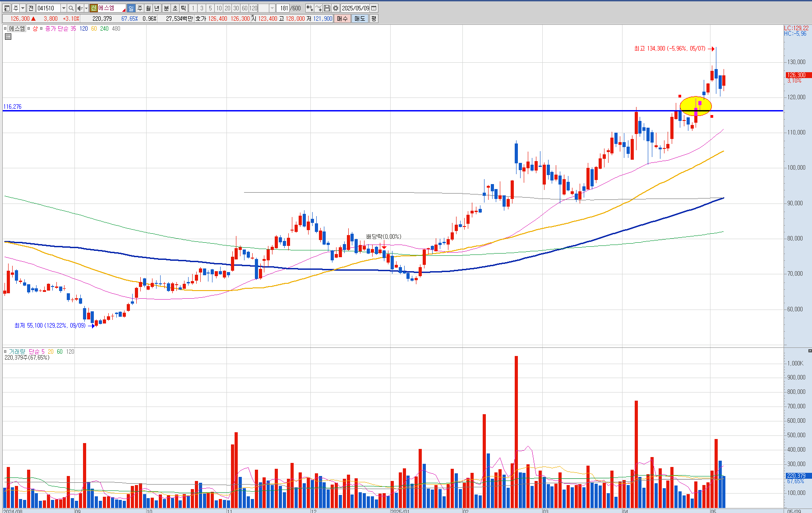The height and width of the screenshot is (513, 812).
Task: Choose interval 30 button
Action: [x=236, y=8]
